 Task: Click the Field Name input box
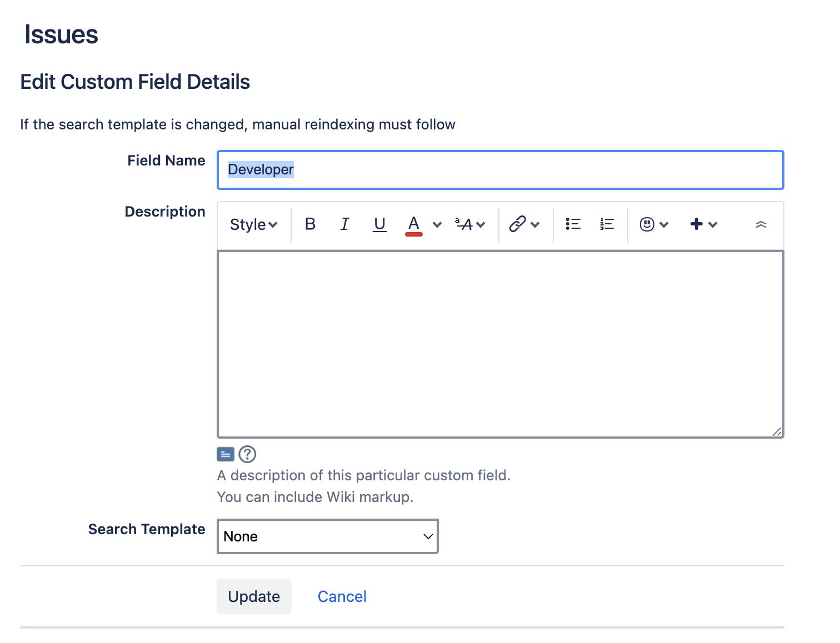500,170
